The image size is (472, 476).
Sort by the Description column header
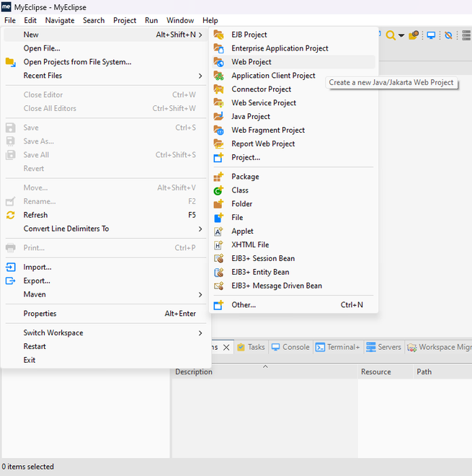(194, 371)
